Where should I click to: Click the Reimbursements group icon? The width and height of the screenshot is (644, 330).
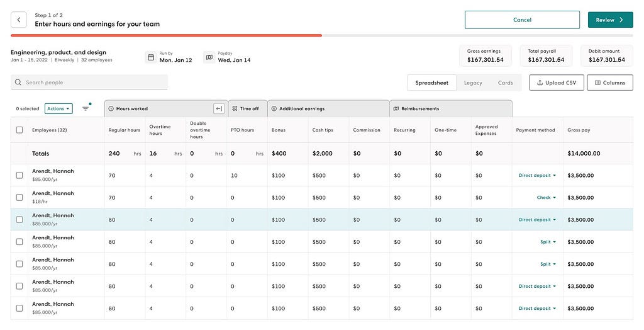(396, 109)
